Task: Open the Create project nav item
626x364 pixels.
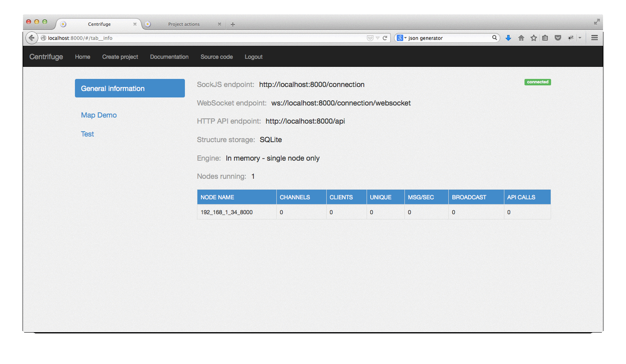Action: coord(120,57)
